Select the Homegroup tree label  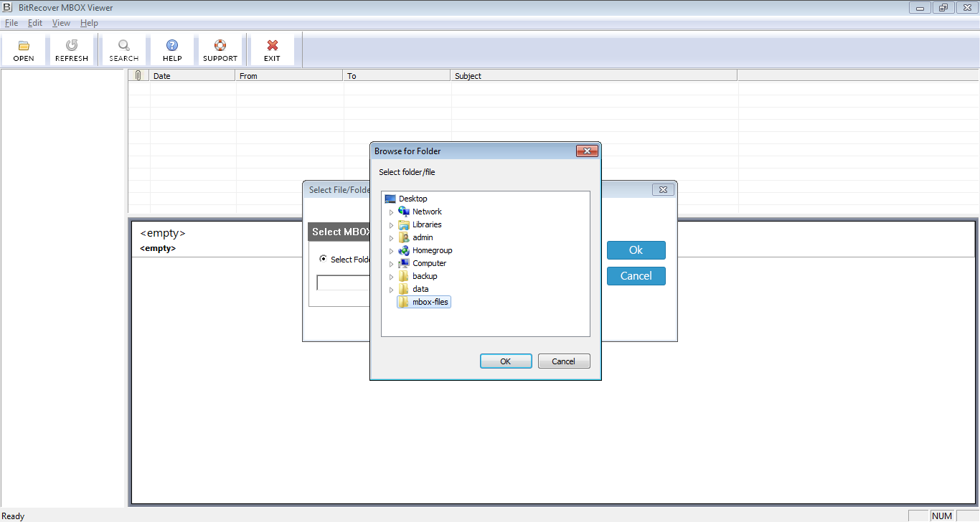pyautogui.click(x=433, y=250)
